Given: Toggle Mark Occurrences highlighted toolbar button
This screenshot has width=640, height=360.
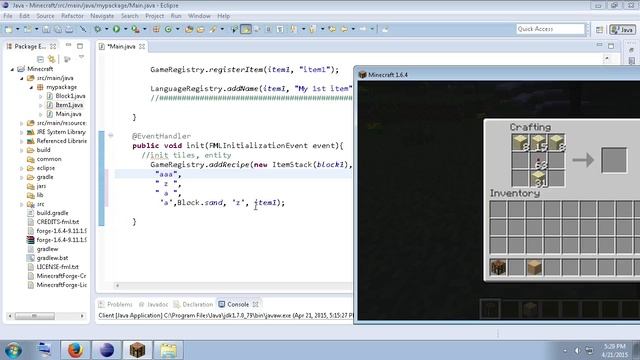Looking at the screenshot, I should [246, 29].
